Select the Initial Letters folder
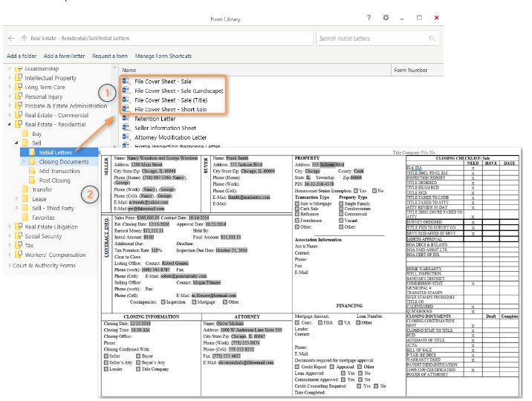The height and width of the screenshot is (401, 532). 55,152
